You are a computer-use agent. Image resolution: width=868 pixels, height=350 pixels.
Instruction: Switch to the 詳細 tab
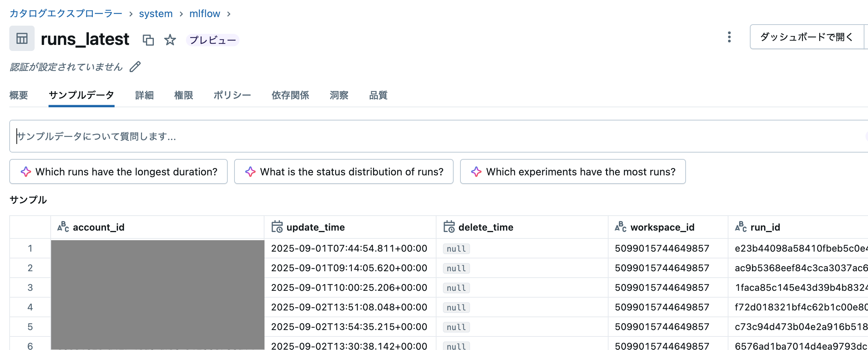point(144,95)
